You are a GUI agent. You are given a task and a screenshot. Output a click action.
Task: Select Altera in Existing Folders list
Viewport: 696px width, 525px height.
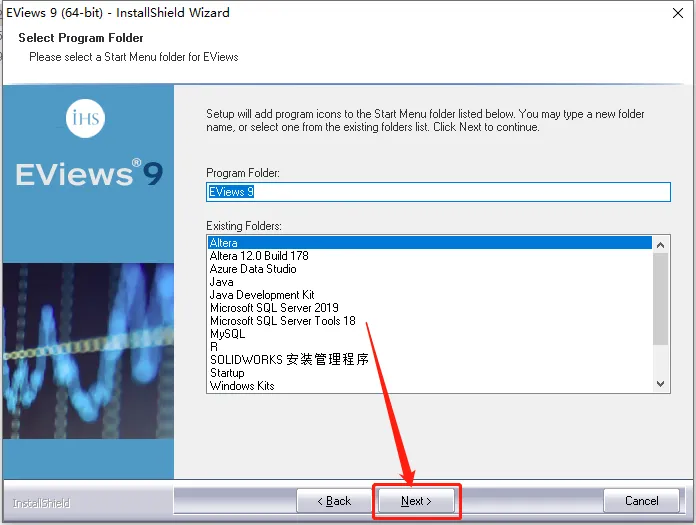pos(430,243)
